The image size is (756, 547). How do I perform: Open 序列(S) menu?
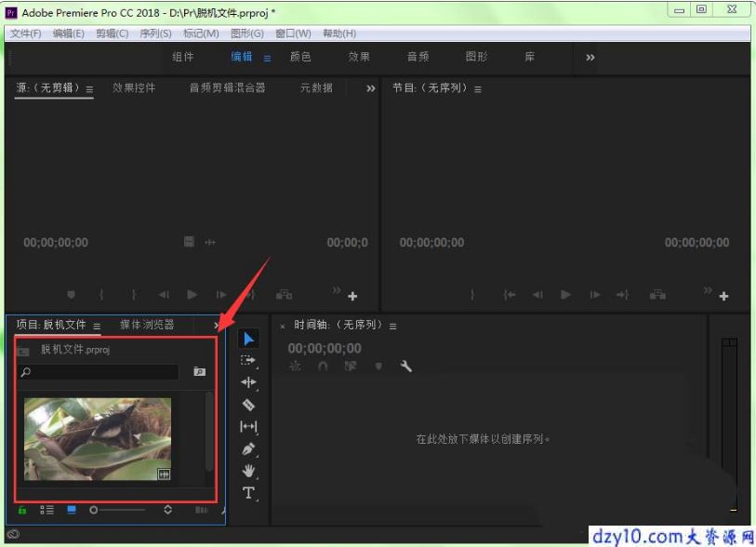(155, 33)
